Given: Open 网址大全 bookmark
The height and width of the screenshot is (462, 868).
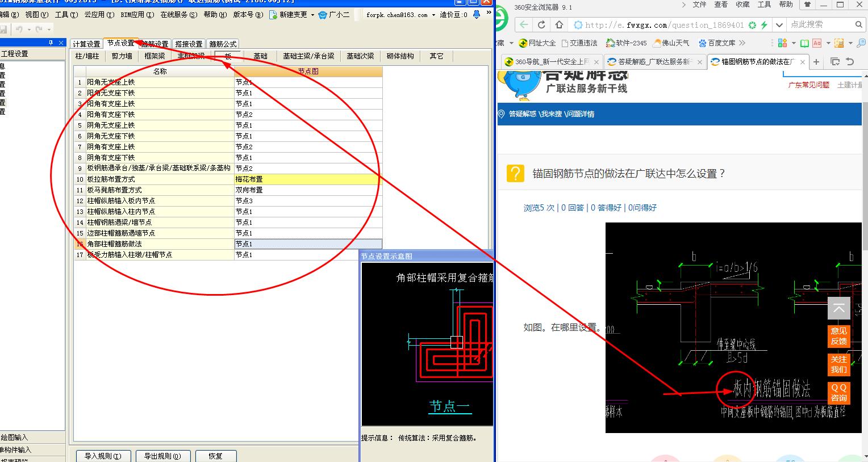Looking at the screenshot, I should click(537, 43).
